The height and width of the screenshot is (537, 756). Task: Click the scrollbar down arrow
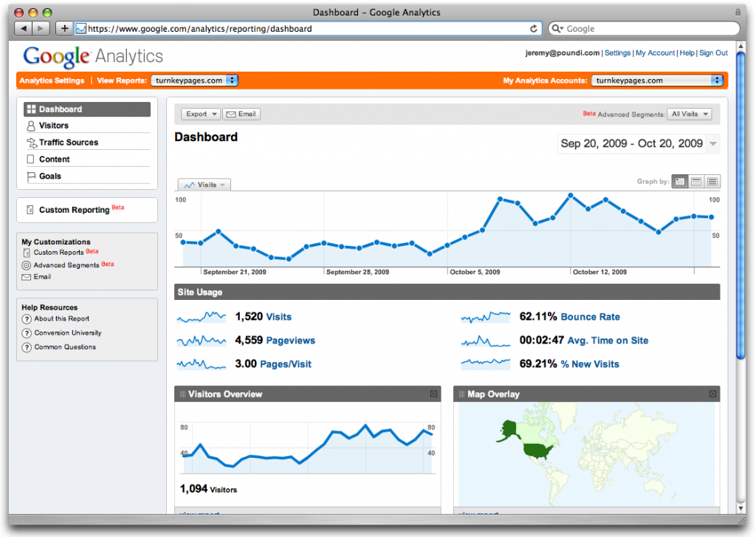(x=741, y=508)
